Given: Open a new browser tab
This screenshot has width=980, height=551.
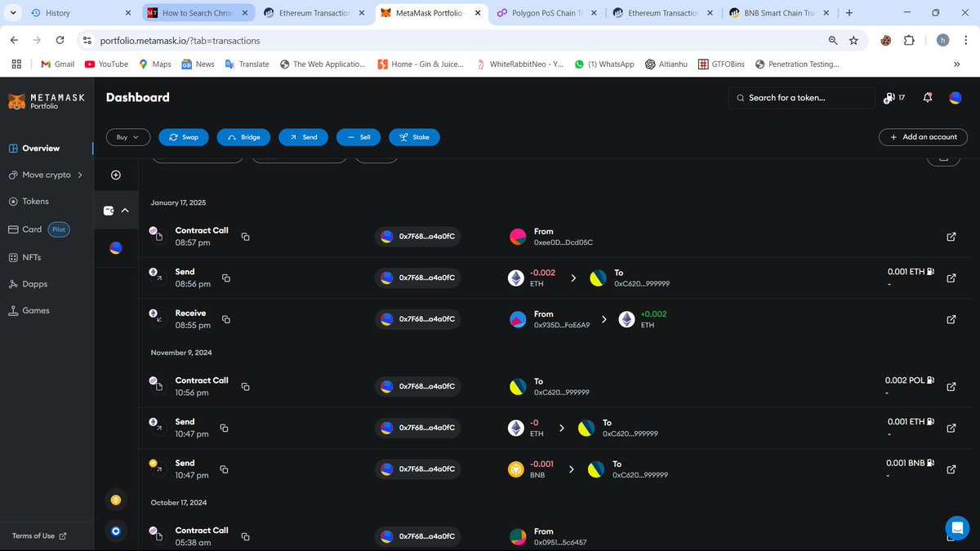Looking at the screenshot, I should tap(849, 13).
